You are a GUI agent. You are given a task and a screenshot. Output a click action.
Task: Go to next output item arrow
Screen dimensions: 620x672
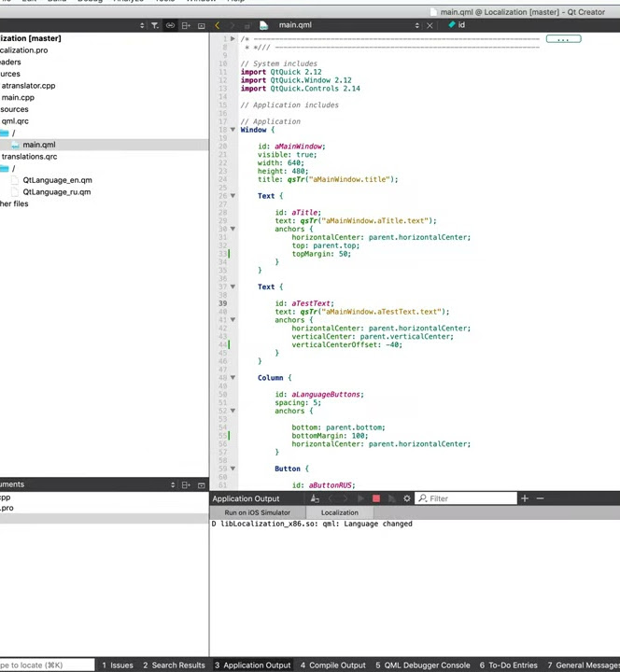point(345,498)
